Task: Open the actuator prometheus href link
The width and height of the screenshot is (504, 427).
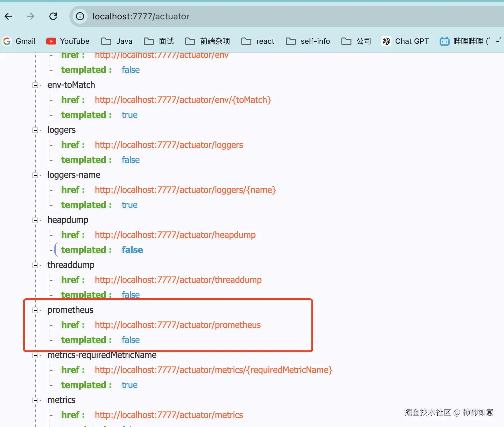Action: point(178,325)
